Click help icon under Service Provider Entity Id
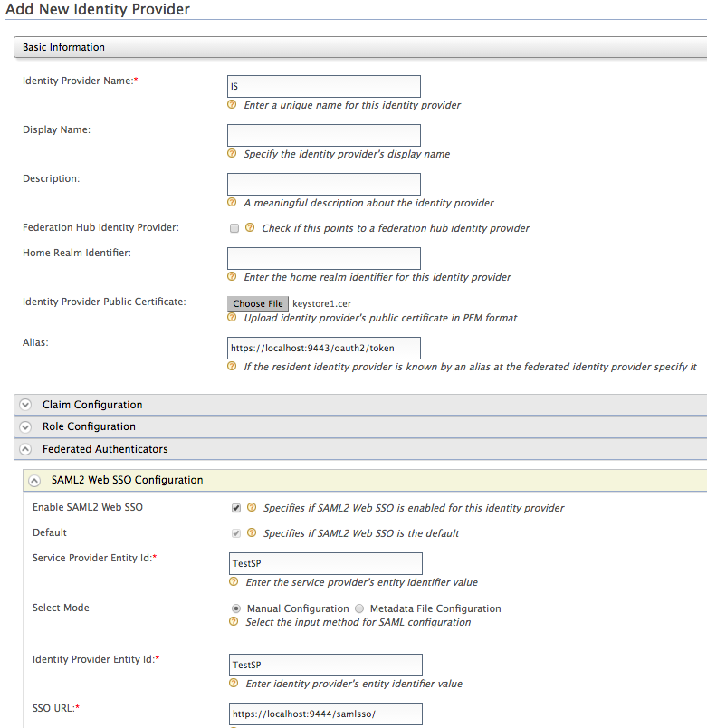This screenshot has width=707, height=728. 234,582
